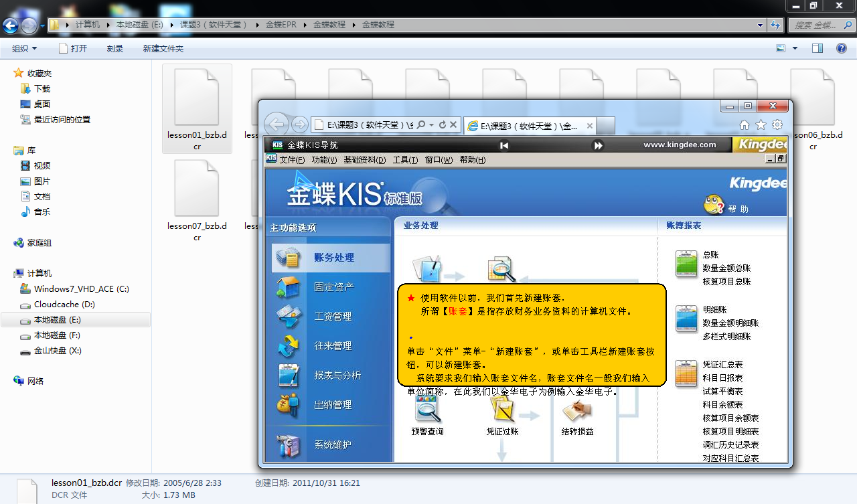Click the smiley 帮助 icon
The image size is (857, 504).
click(714, 203)
